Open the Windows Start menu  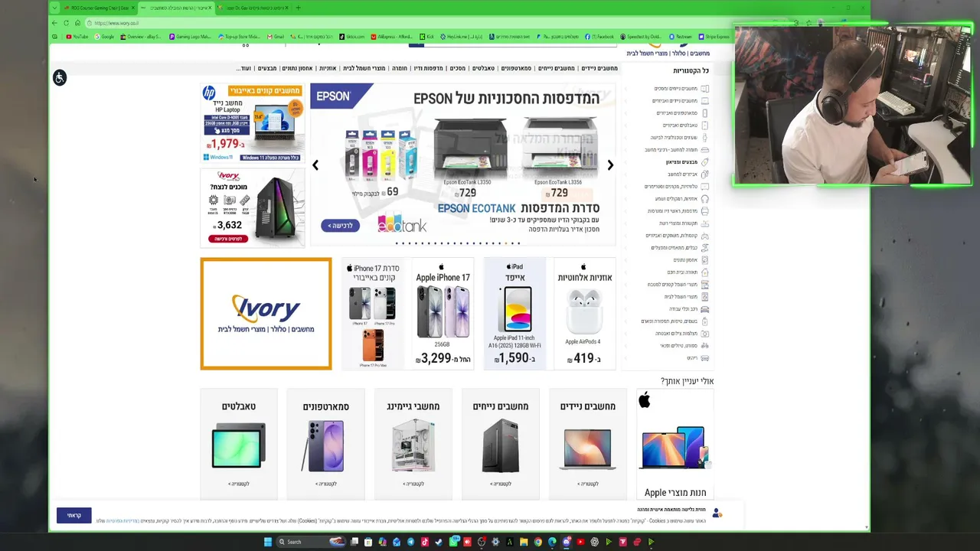point(268,542)
